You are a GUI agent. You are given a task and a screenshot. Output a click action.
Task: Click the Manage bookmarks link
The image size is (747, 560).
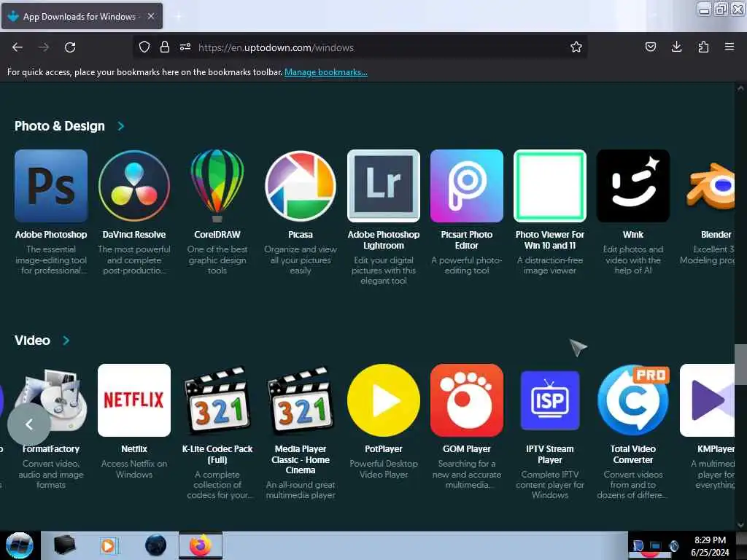tap(326, 72)
